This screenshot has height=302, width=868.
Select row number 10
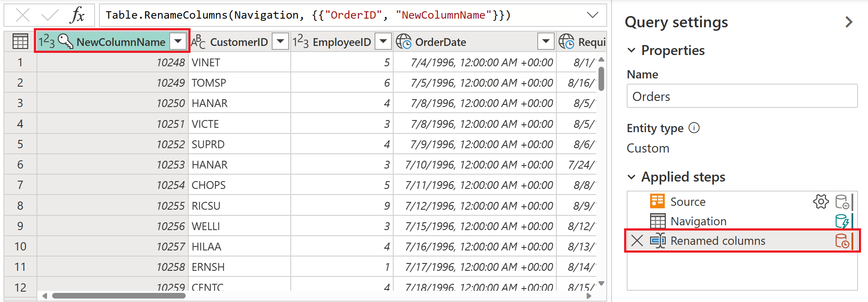click(x=20, y=247)
